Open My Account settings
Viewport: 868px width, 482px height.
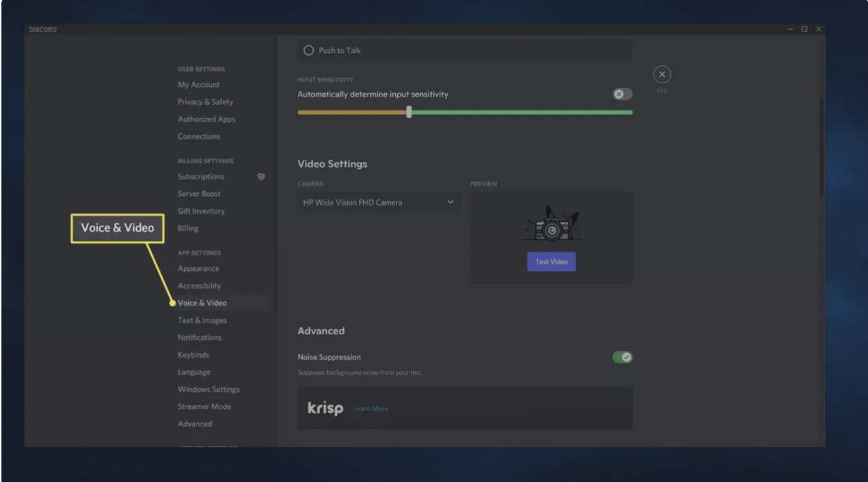[x=199, y=85]
